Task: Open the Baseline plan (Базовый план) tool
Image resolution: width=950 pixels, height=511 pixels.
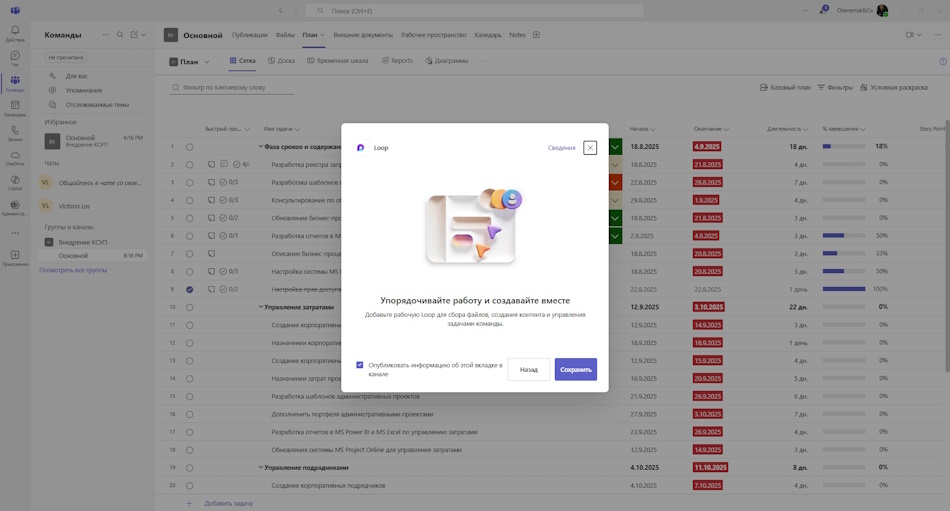Action: (x=785, y=87)
